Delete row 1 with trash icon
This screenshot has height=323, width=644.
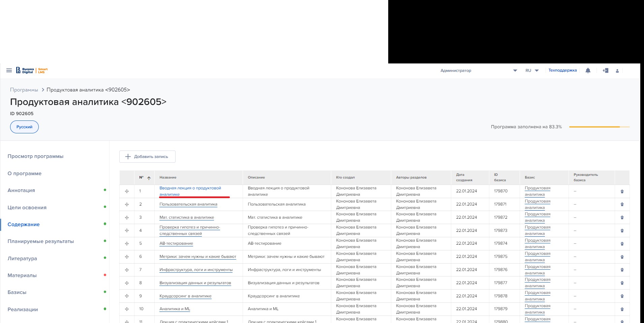coord(622,191)
